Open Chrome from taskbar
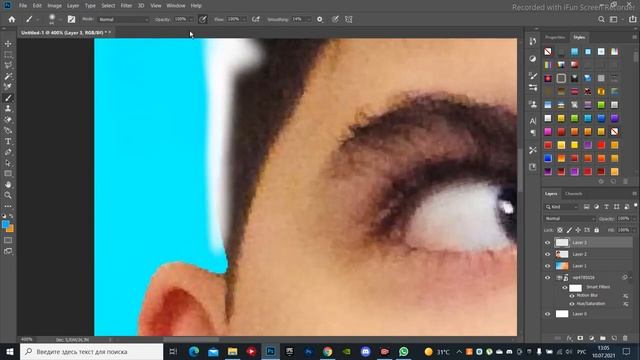640x360 pixels. 327,351
